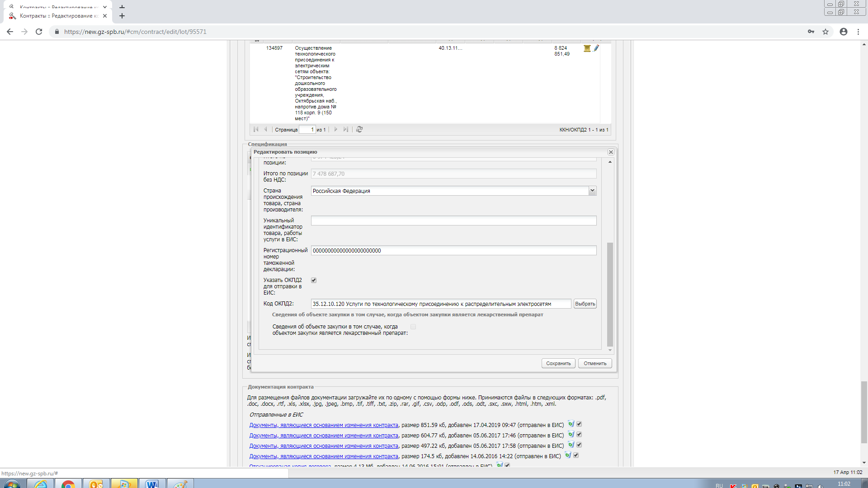
Task: Toggle checkbox for document added 05.06.2017 17:46
Action: (x=579, y=435)
